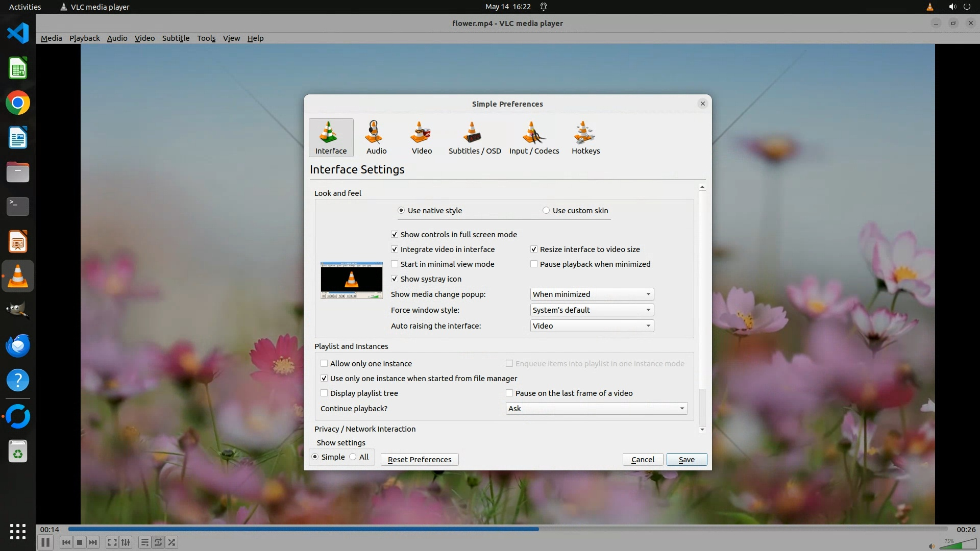
Task: Open extended settings equalizer icon
Action: tap(126, 542)
